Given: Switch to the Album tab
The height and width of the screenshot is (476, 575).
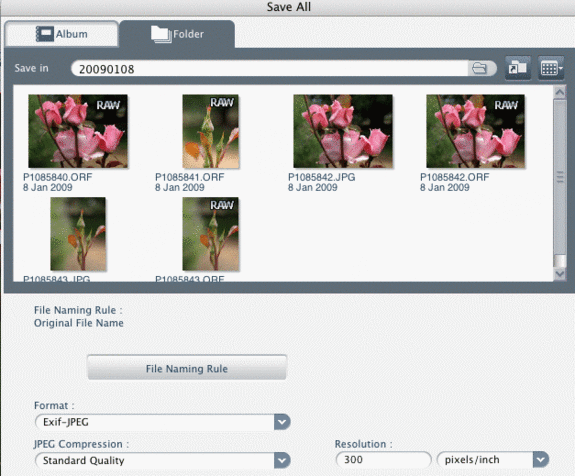Looking at the screenshot, I should click(62, 34).
